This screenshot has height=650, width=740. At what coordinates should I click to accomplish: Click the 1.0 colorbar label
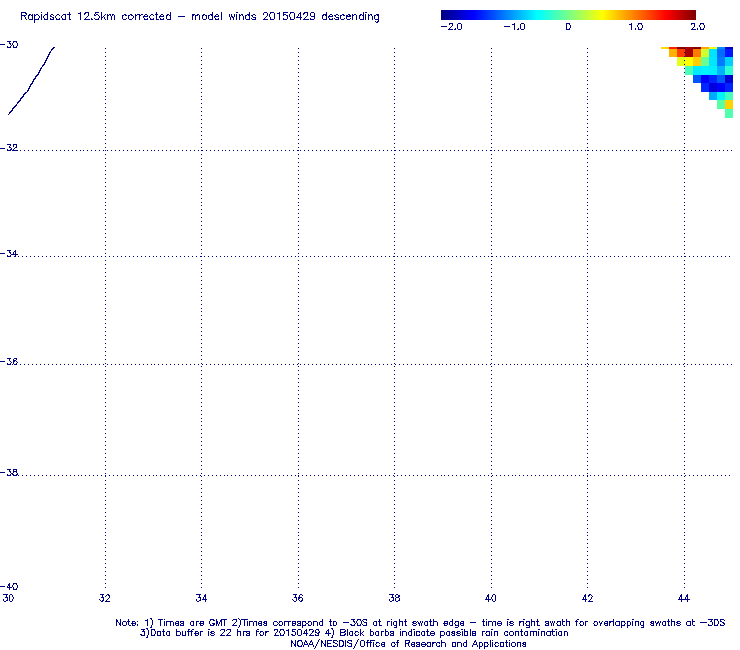[635, 27]
